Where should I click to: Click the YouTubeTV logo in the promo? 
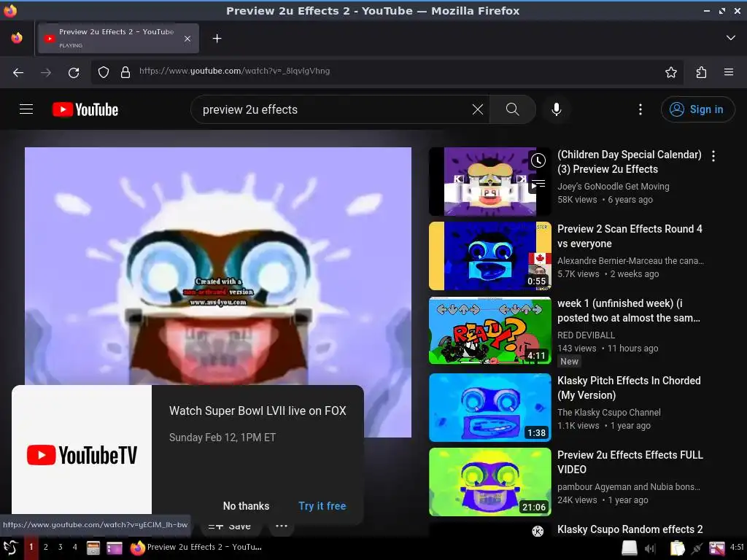pos(82,455)
